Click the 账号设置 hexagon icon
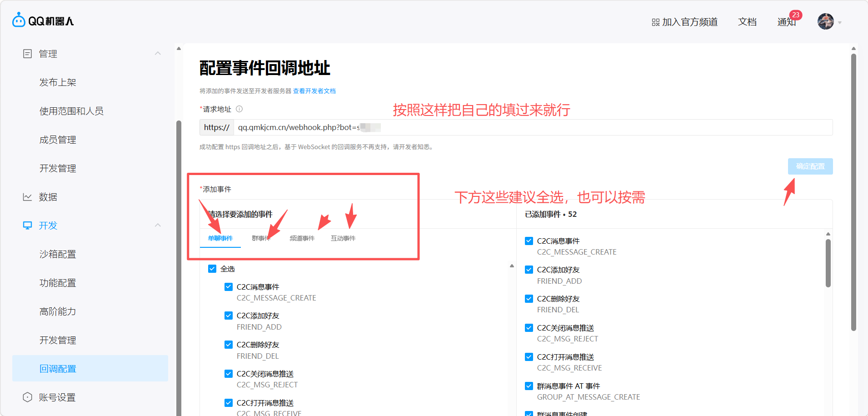 point(27,397)
